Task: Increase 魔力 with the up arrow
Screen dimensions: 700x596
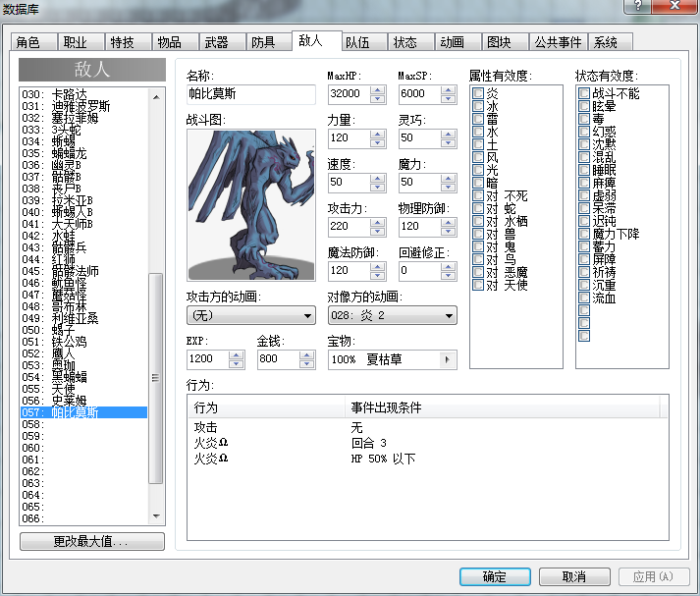Action: 449,178
